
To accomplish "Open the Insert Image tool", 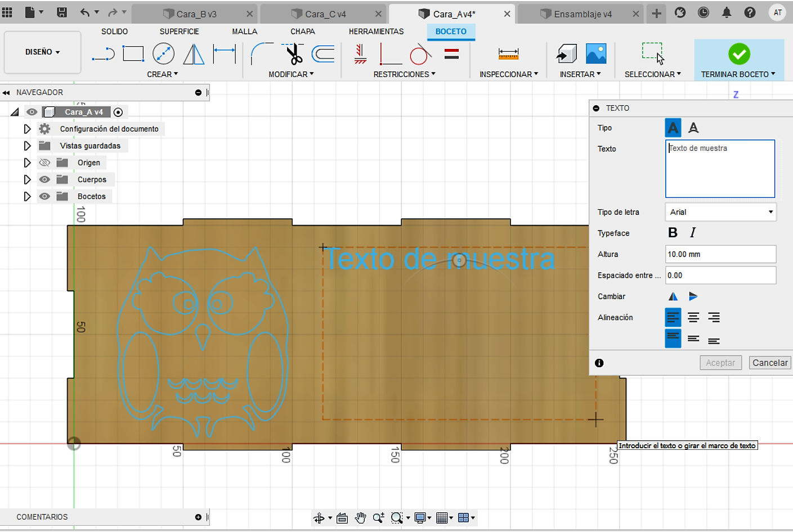I will coord(596,54).
